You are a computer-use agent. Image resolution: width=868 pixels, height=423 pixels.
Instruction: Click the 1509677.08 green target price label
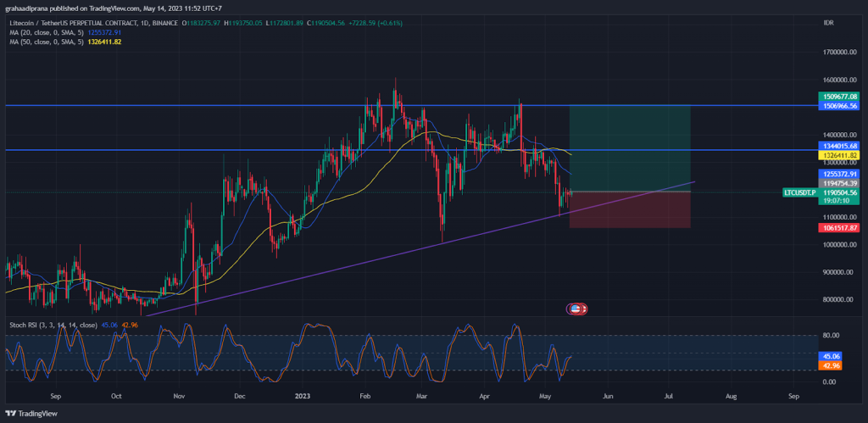point(839,96)
